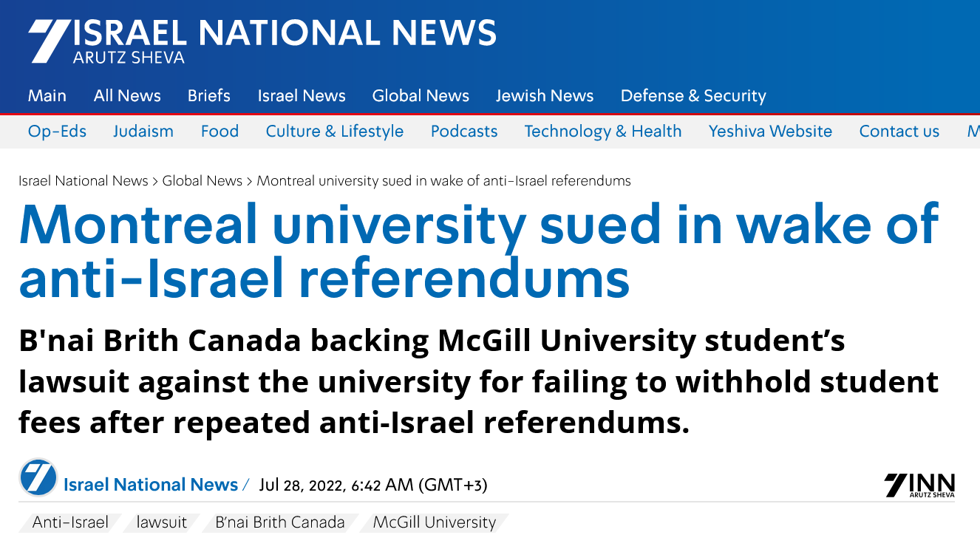The image size is (980, 552).
Task: Open the Contact us page
Action: (x=899, y=132)
